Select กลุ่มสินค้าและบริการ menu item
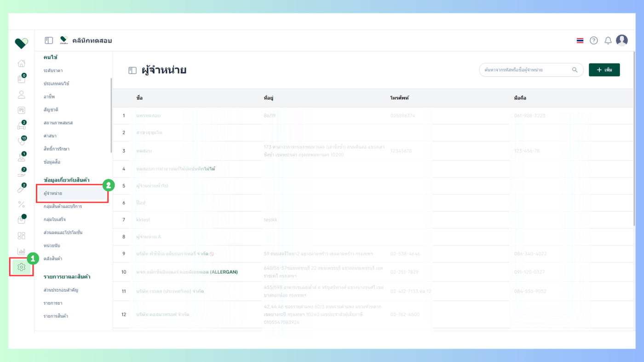The width and height of the screenshot is (644, 362). [63, 207]
